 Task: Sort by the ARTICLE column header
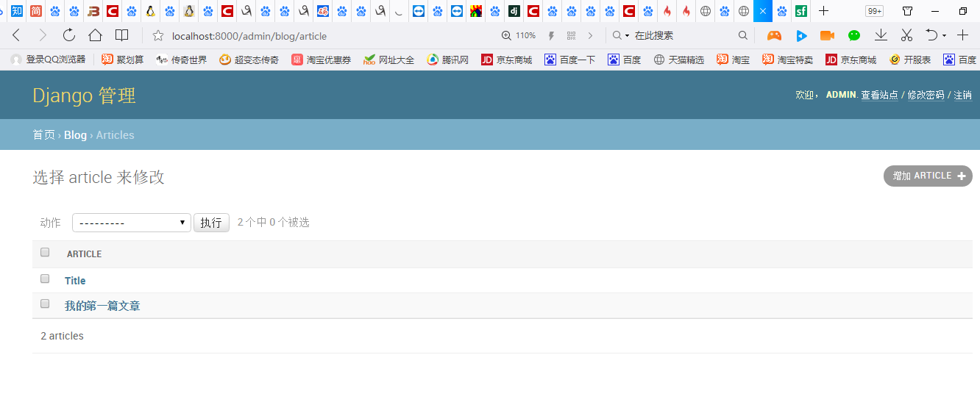point(84,254)
